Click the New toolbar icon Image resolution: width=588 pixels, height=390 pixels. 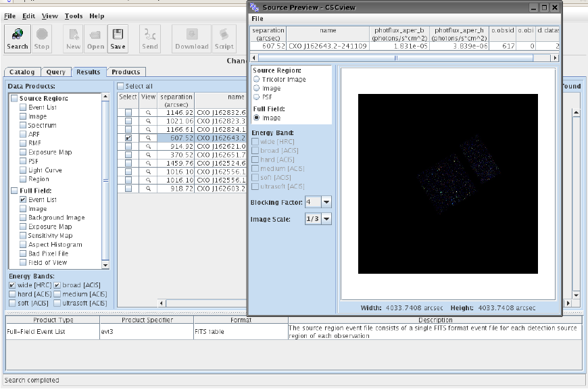[74, 39]
